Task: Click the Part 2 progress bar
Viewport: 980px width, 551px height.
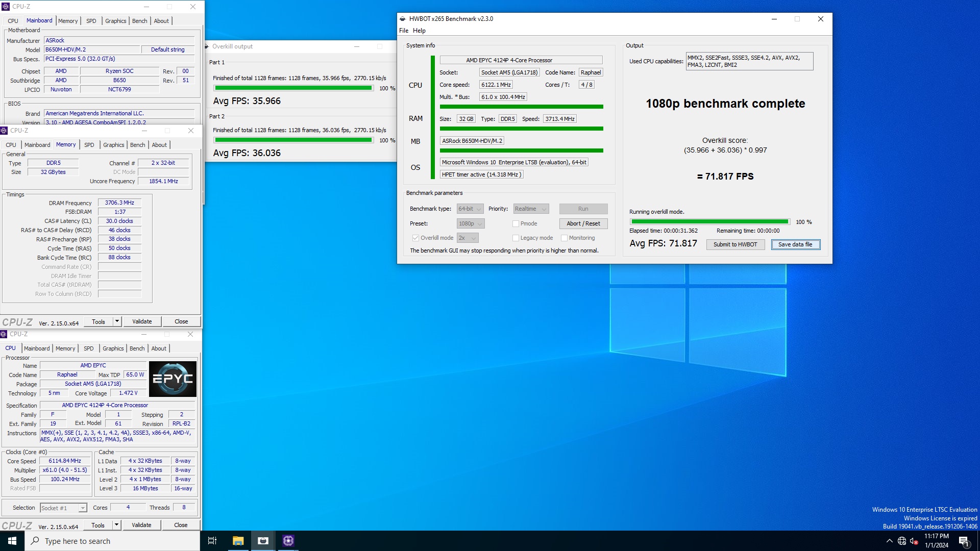Action: pyautogui.click(x=293, y=140)
